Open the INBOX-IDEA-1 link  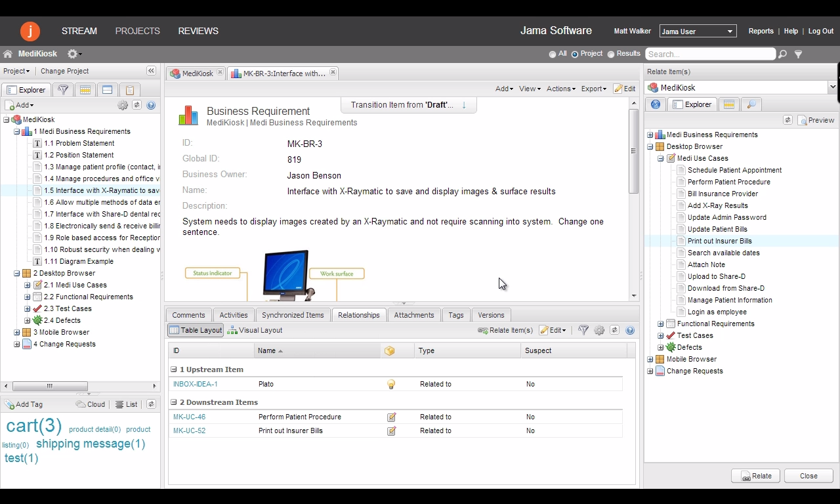tap(196, 384)
